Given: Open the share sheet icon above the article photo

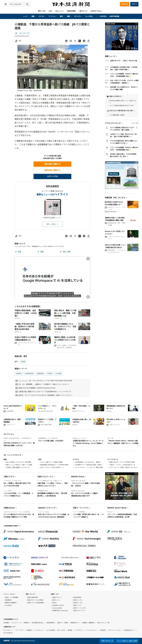Looking at the screenshot, I should 88,41.
